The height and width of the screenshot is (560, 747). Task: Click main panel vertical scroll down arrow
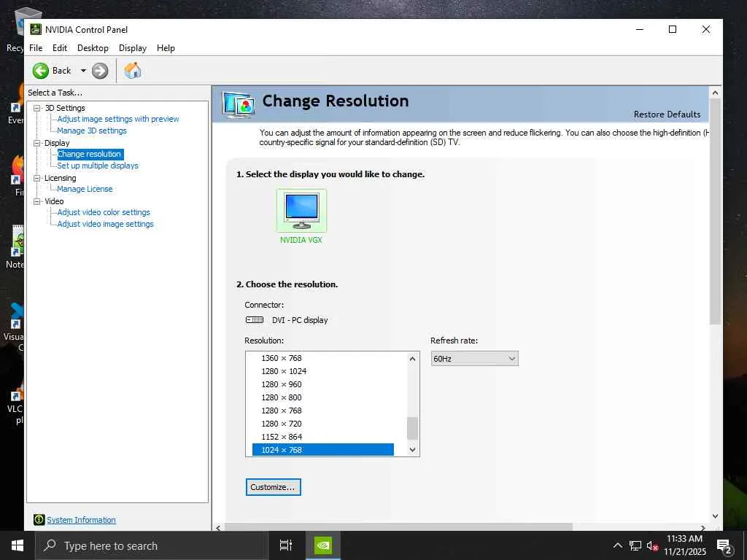[715, 516]
